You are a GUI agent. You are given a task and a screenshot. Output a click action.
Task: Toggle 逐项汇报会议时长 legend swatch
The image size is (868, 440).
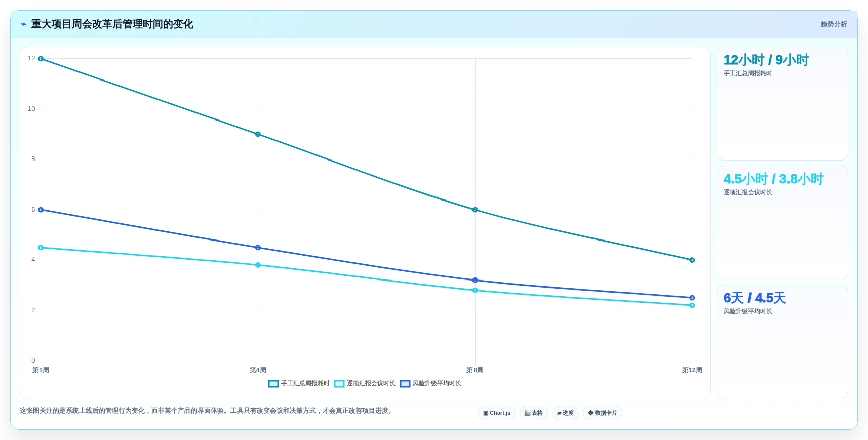tap(339, 384)
